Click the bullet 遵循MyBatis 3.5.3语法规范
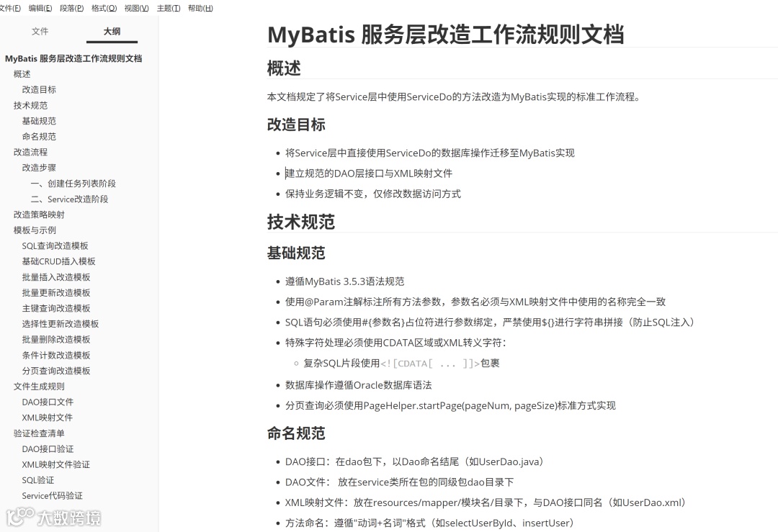The width and height of the screenshot is (778, 532). [344, 281]
